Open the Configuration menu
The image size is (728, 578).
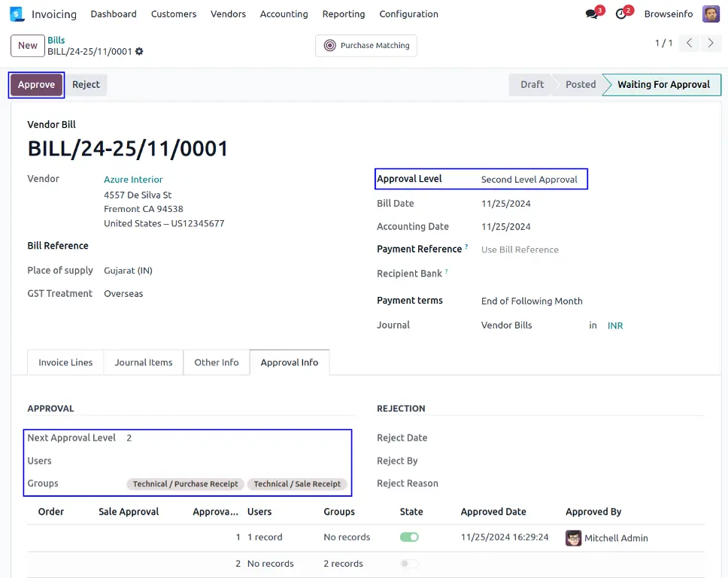(408, 14)
